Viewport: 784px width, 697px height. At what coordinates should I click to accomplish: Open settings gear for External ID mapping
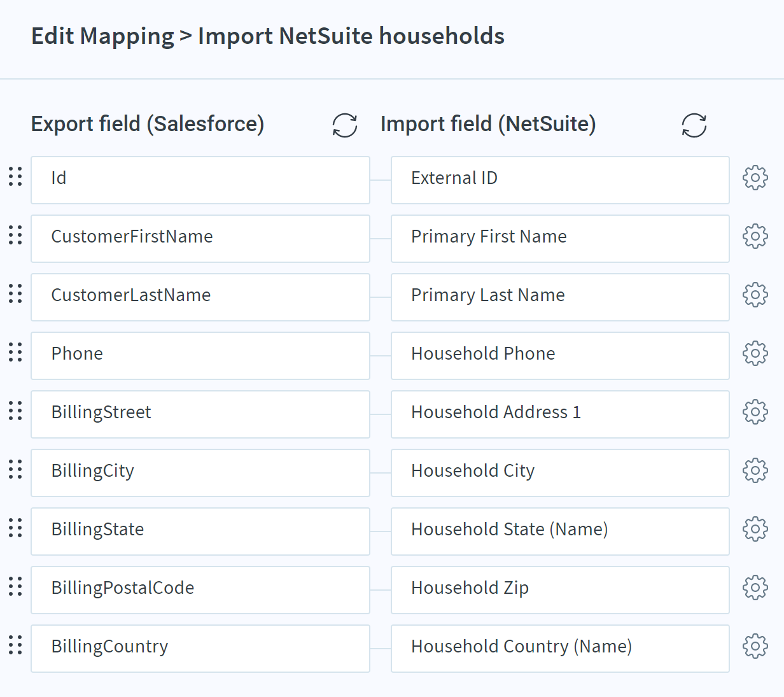tap(755, 178)
